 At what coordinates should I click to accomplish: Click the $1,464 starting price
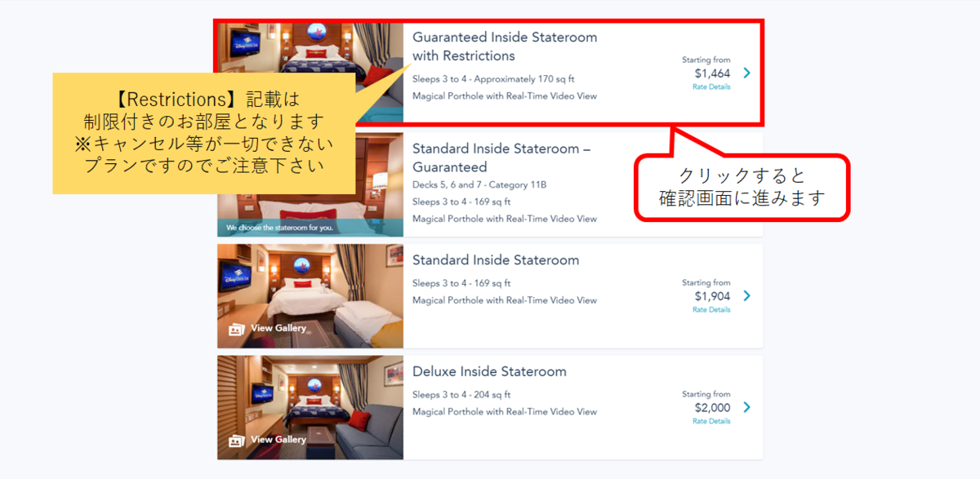click(x=712, y=73)
